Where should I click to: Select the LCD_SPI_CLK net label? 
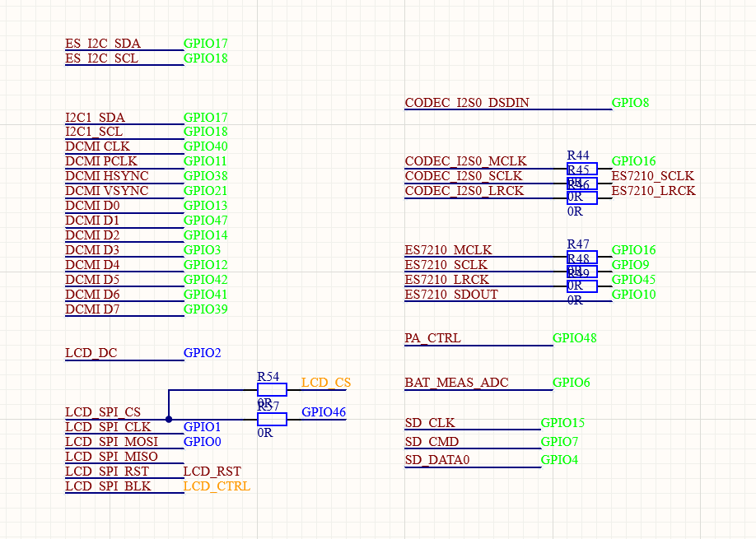click(108, 427)
